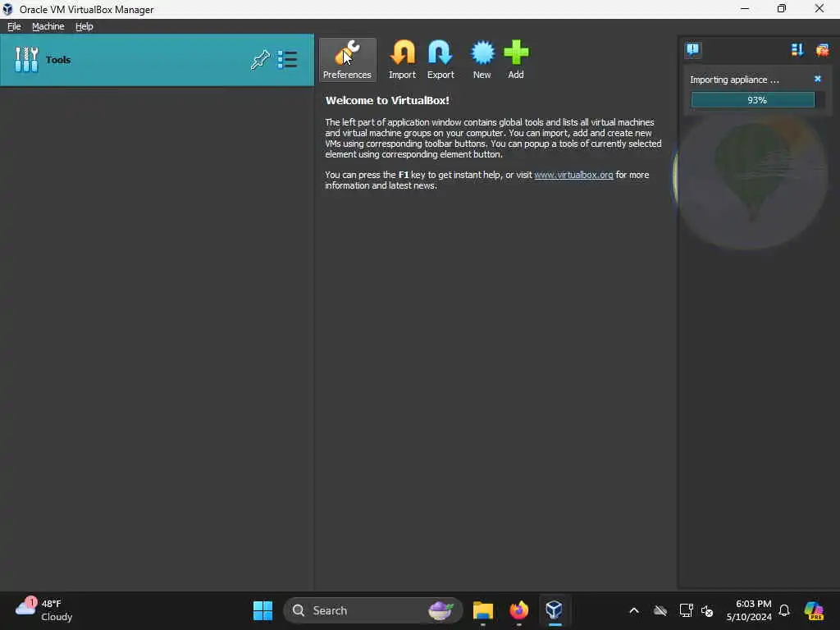Show hidden system tray icons
The height and width of the screenshot is (630, 840).
tap(634, 610)
